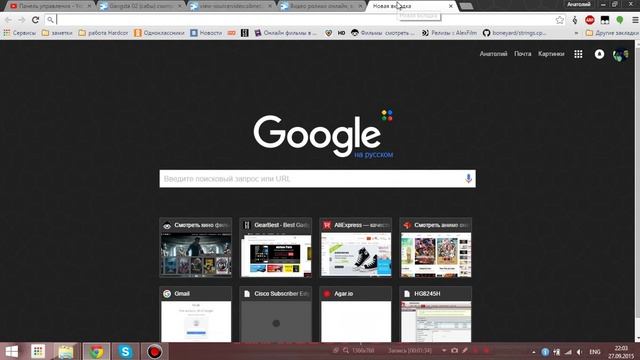Viewport: 640px width, 360px height.
Task: Open the Cisco Subscriber thumbnail tile
Action: click(276, 314)
